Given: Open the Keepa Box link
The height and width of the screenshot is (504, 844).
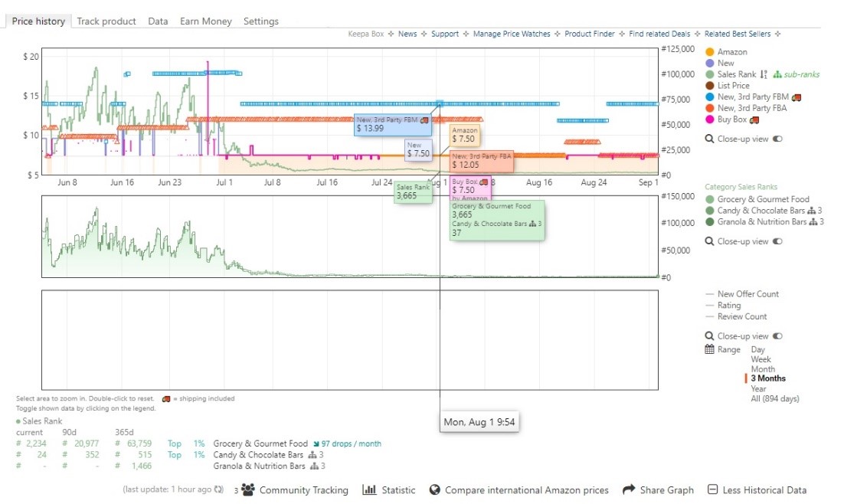Looking at the screenshot, I should [x=366, y=34].
